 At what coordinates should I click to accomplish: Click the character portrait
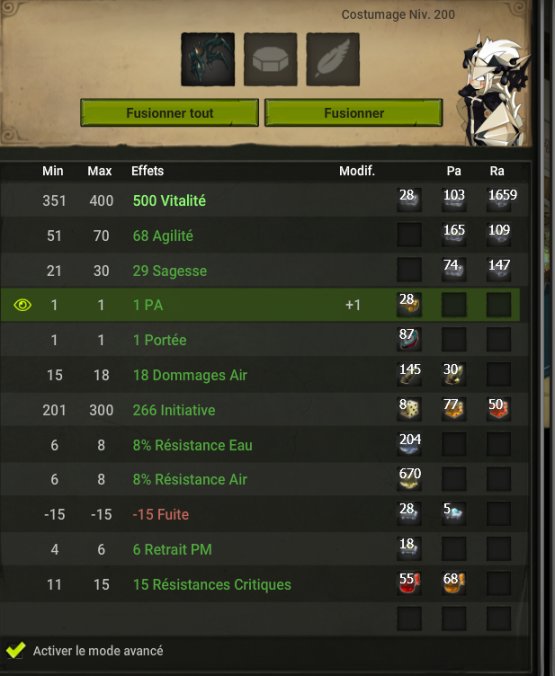(x=494, y=88)
